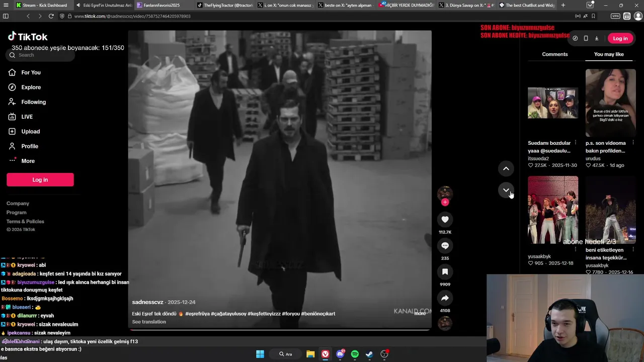Click the sidebar Log in button
644x362 pixels.
[40, 179]
